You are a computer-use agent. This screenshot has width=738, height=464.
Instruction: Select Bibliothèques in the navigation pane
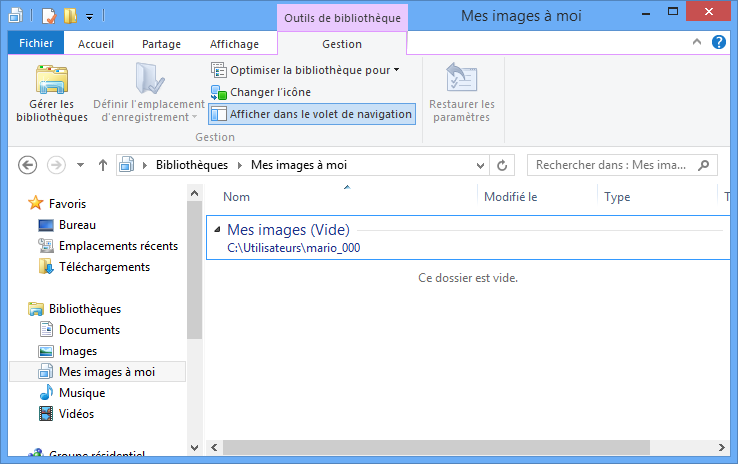(85, 309)
